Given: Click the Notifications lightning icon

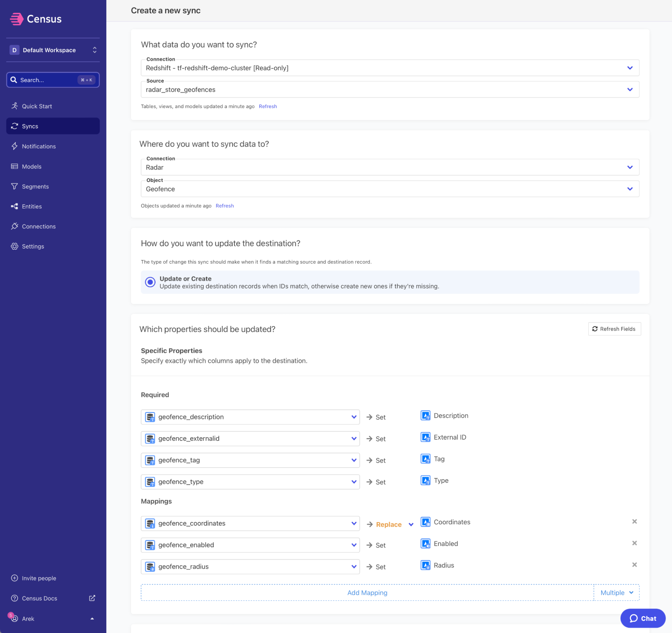Looking at the screenshot, I should 14,146.
